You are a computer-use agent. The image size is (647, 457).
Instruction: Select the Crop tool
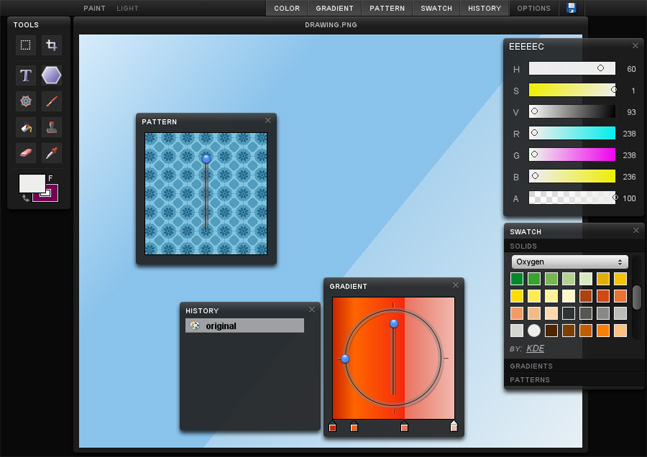coord(52,45)
